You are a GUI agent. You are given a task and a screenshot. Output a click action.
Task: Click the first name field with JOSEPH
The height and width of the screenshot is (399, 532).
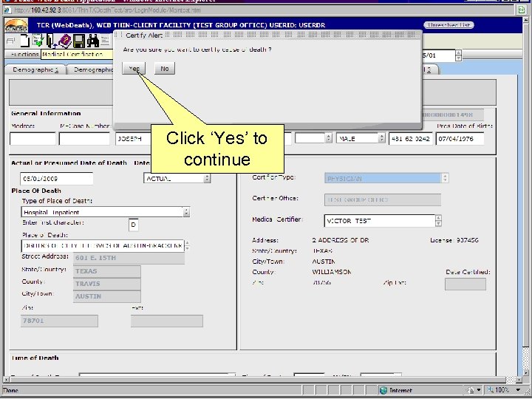click(x=133, y=139)
